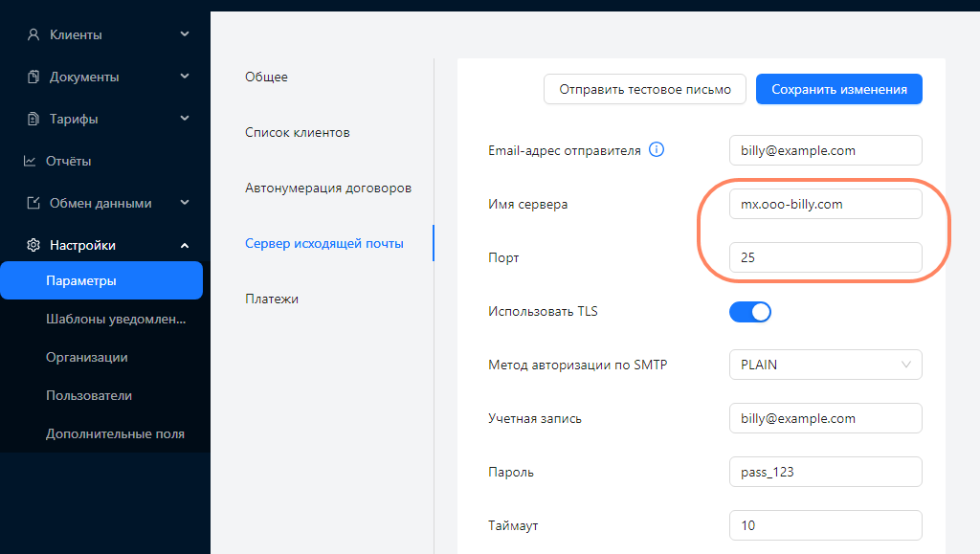Click info icon next to Email-адрес отправителя
This screenshot has height=554, width=980.
click(657, 150)
